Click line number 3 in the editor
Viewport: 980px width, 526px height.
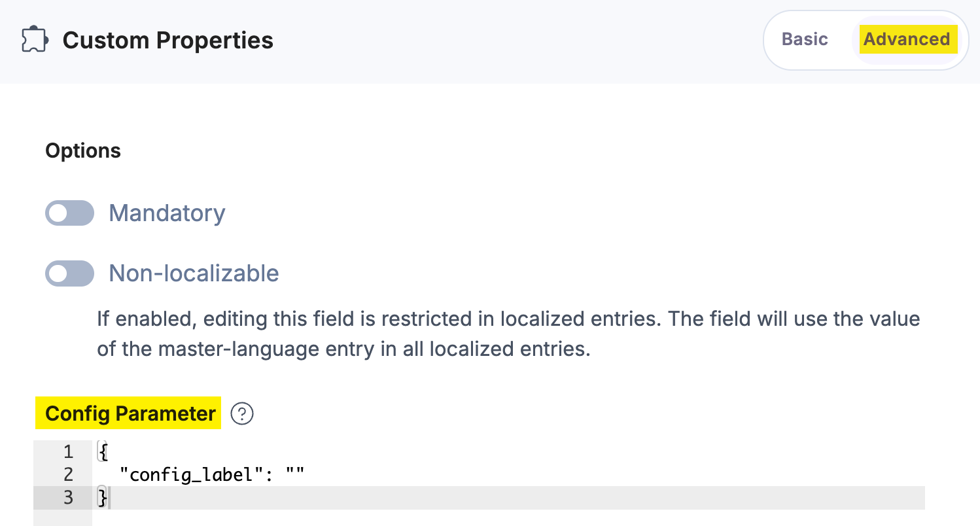67,498
